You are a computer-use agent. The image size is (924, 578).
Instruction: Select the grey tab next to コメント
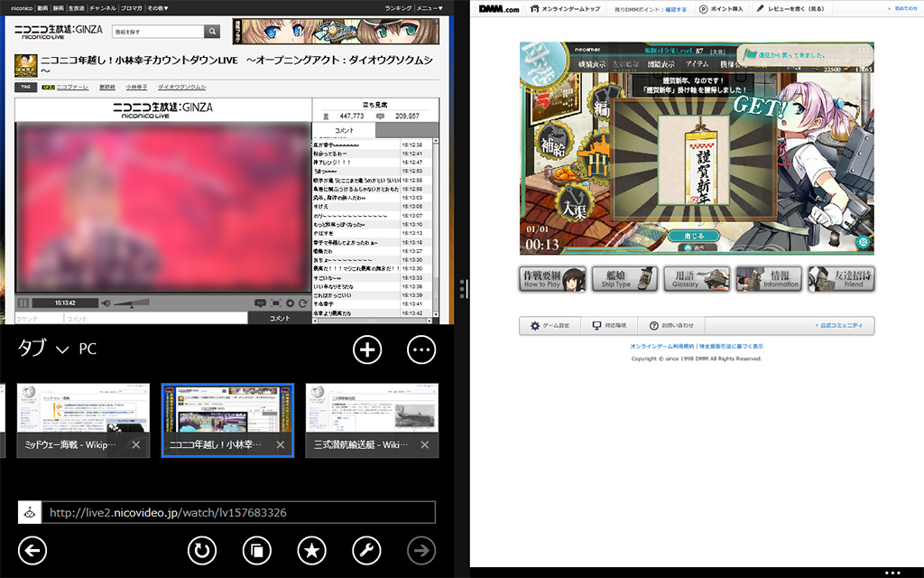pos(407,130)
